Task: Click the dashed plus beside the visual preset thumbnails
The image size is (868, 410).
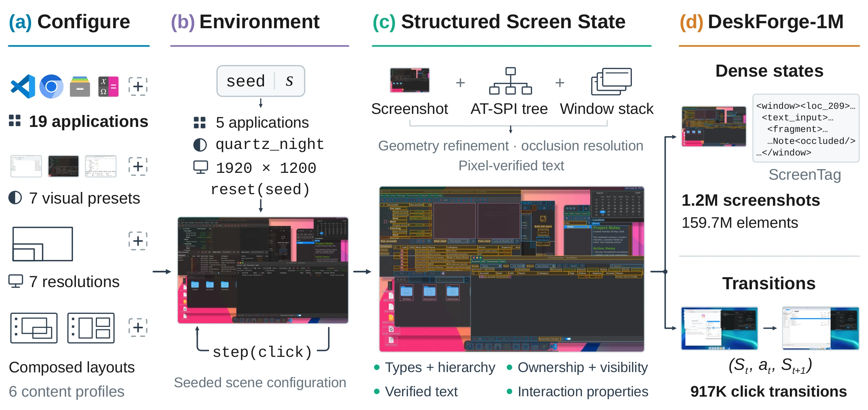Action: [x=138, y=166]
